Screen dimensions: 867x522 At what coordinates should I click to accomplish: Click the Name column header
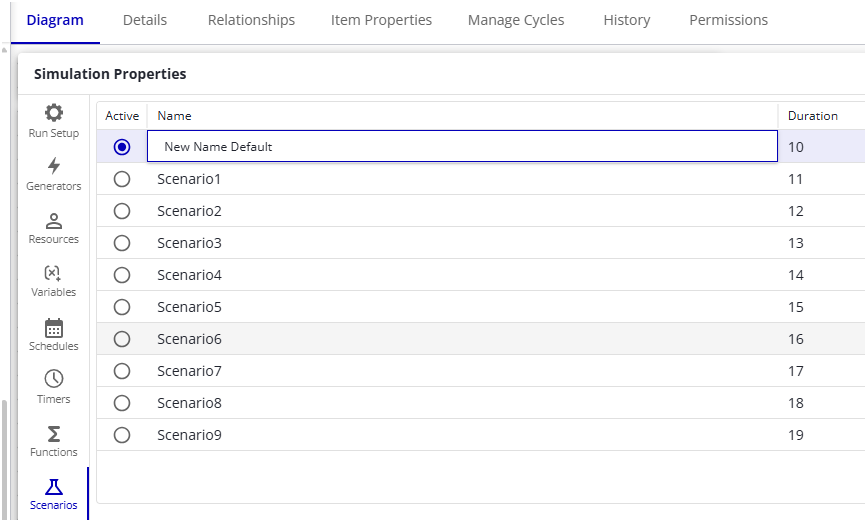(x=175, y=116)
